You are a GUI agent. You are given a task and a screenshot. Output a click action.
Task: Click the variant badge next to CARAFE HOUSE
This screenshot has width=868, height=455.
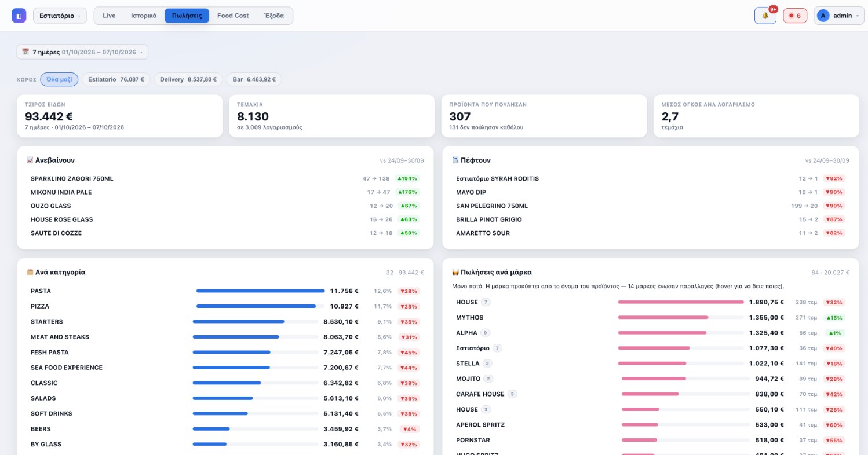tap(512, 394)
